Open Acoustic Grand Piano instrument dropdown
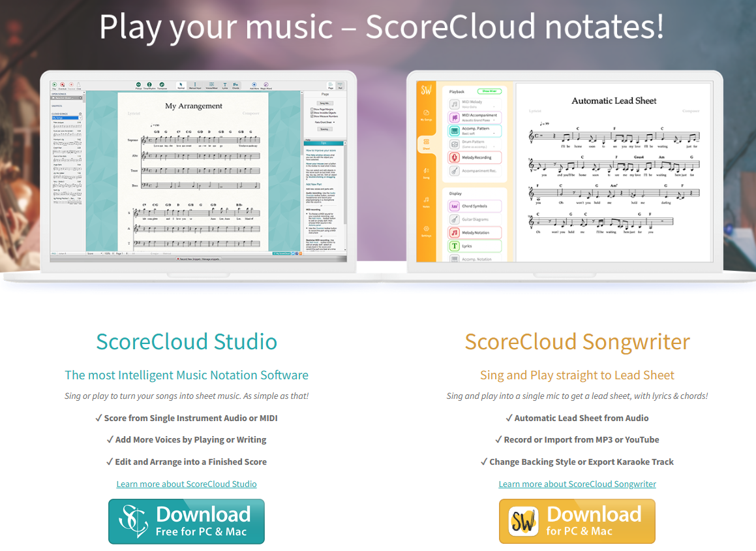This screenshot has height=551, width=756. pos(479,120)
